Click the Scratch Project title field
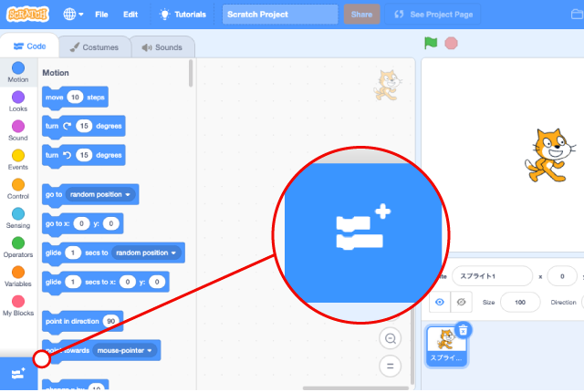Screen dimensions: 584x392 pyautogui.click(x=280, y=15)
